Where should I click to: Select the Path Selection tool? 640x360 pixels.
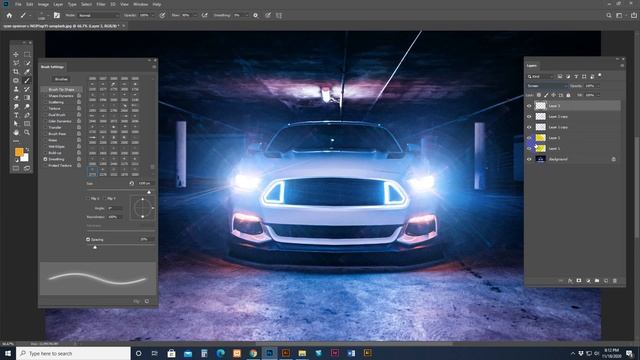[16, 124]
